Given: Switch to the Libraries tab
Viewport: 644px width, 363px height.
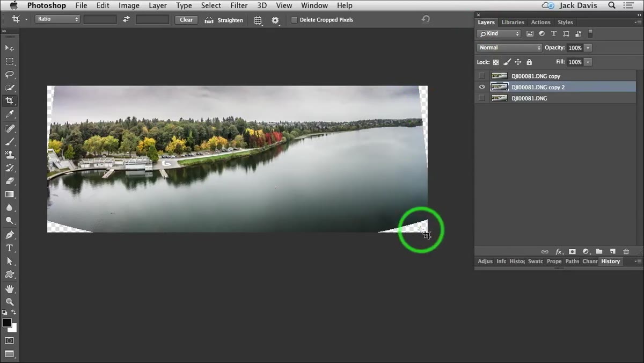Looking at the screenshot, I should (x=513, y=23).
